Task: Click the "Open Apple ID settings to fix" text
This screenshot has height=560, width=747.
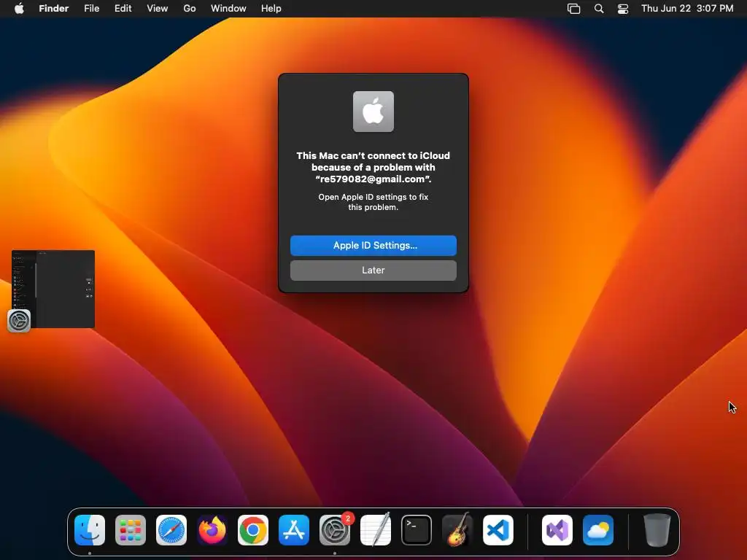Action: [373, 197]
